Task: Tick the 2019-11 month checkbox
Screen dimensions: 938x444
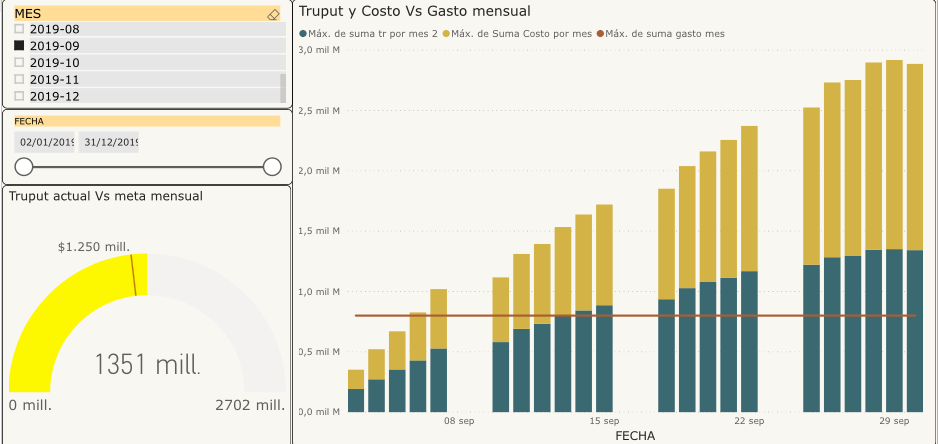Action: [19, 79]
